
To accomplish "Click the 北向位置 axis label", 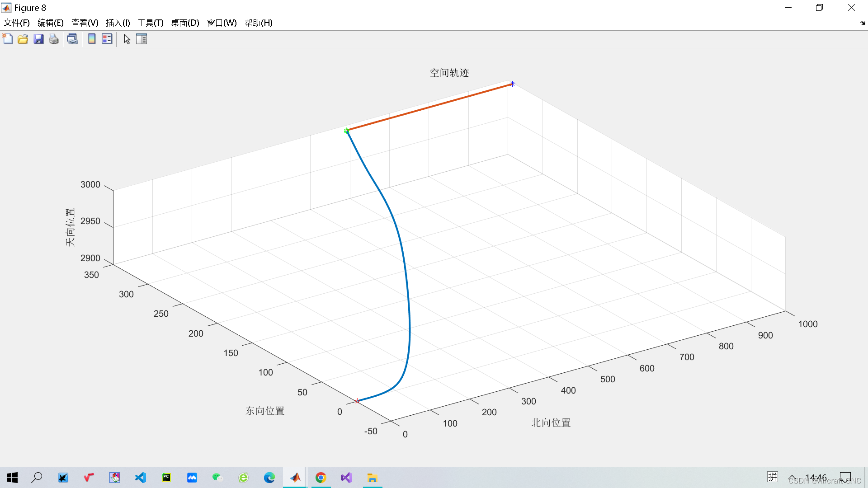I will click(551, 423).
